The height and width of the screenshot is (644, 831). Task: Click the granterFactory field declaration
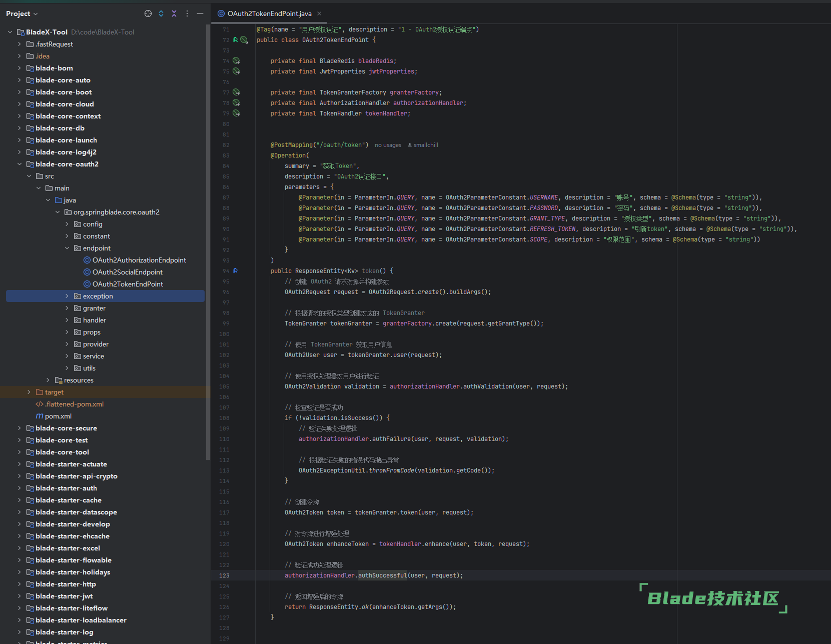414,92
